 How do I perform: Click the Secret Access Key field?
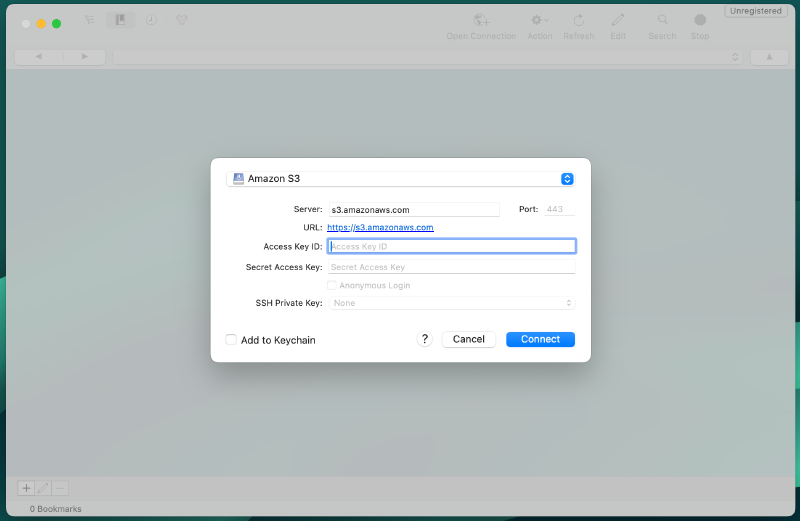(x=451, y=267)
